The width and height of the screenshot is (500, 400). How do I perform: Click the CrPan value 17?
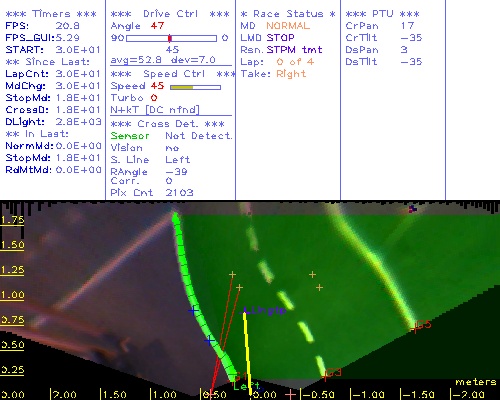click(407, 26)
